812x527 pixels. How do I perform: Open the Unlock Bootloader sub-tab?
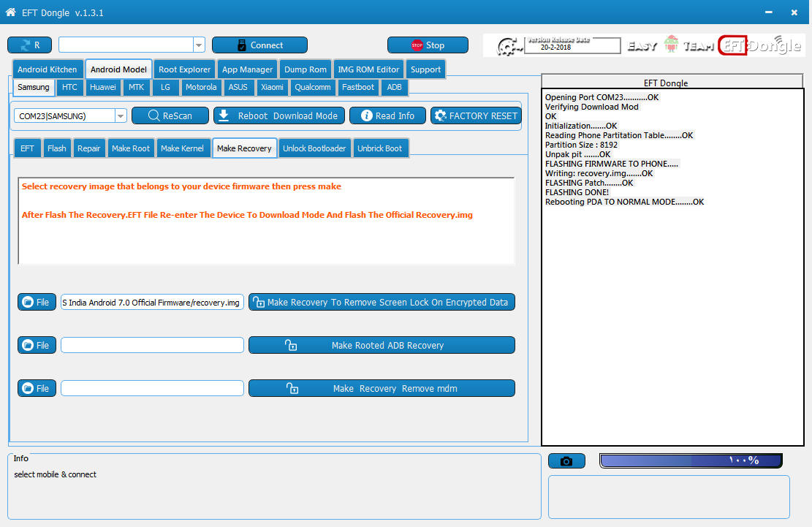click(314, 148)
